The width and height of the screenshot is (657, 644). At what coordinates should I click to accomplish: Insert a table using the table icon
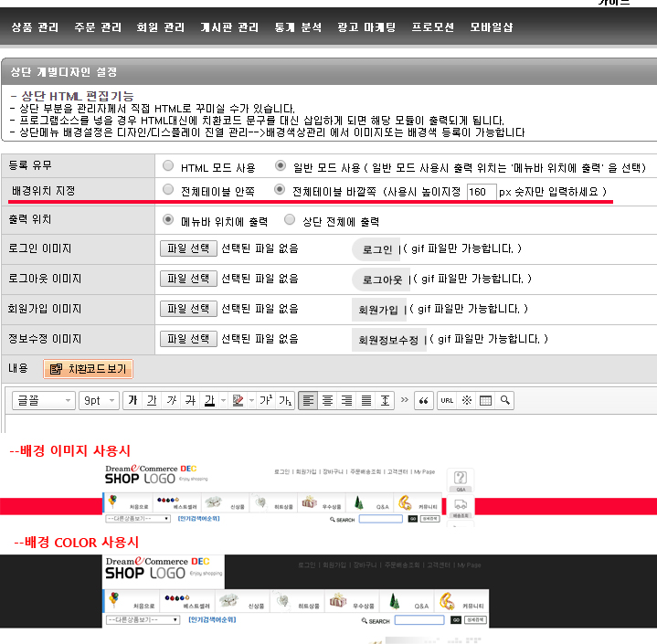click(x=485, y=401)
